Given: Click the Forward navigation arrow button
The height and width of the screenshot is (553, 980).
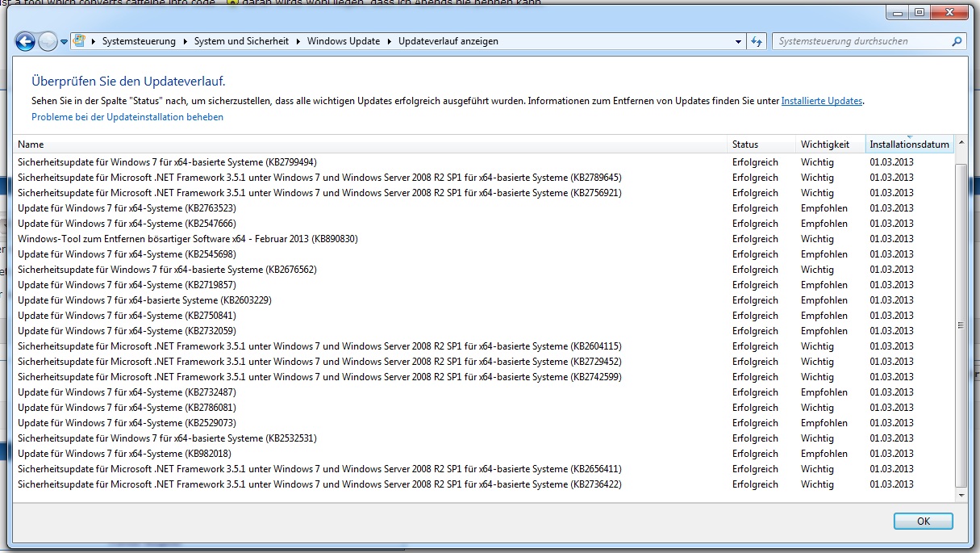Looking at the screenshot, I should coord(48,41).
